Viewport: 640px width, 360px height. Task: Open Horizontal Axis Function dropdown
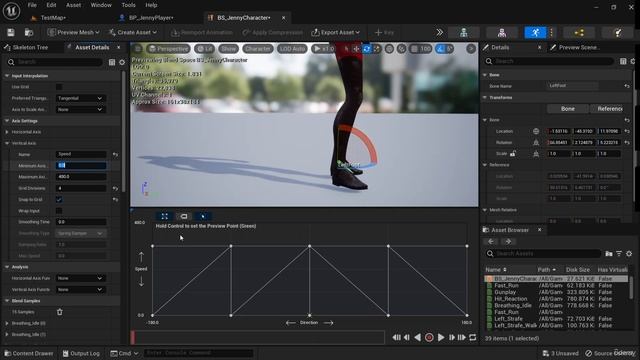pos(80,278)
